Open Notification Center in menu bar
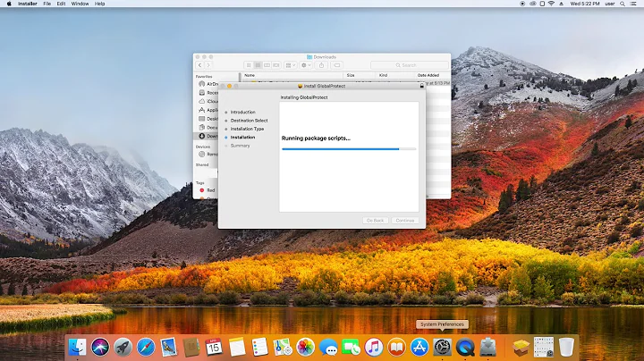The width and height of the screenshot is (644, 361). [x=634, y=4]
